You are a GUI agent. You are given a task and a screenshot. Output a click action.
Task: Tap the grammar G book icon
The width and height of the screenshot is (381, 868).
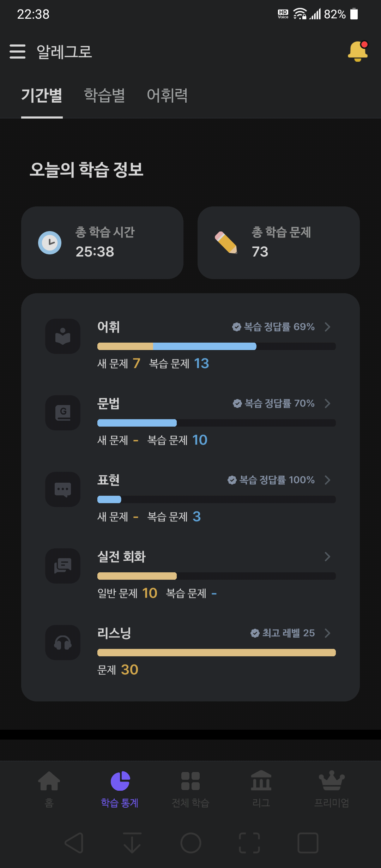point(63,413)
